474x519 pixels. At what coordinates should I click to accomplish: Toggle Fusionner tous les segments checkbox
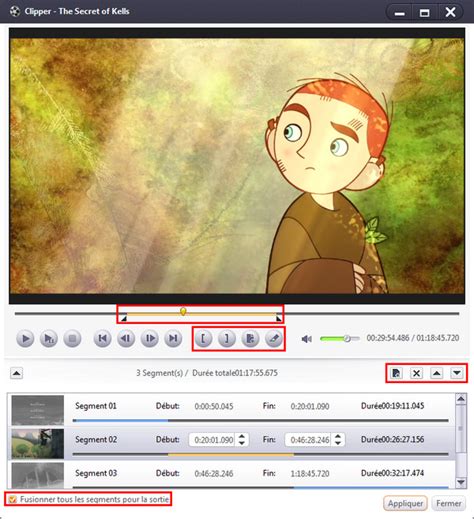pos(13,499)
